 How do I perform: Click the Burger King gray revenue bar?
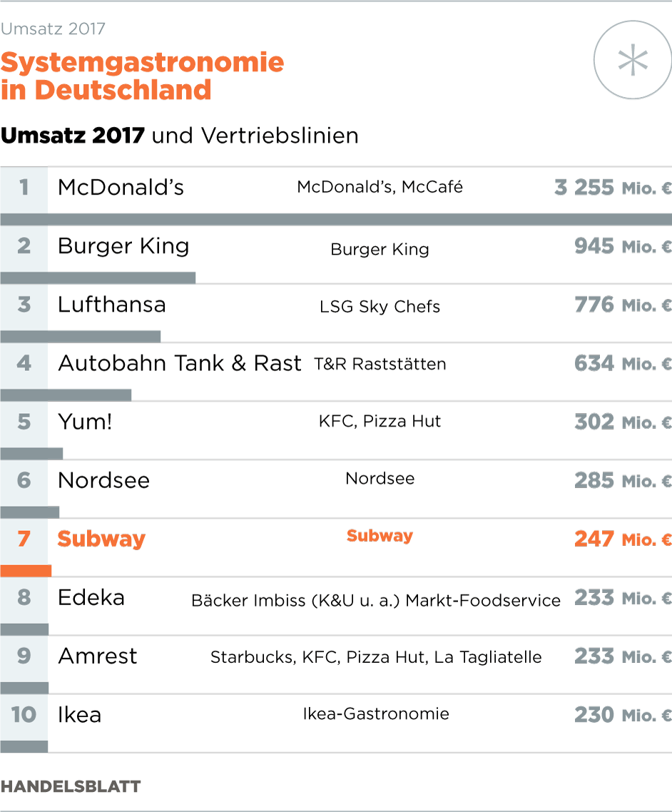click(x=98, y=278)
